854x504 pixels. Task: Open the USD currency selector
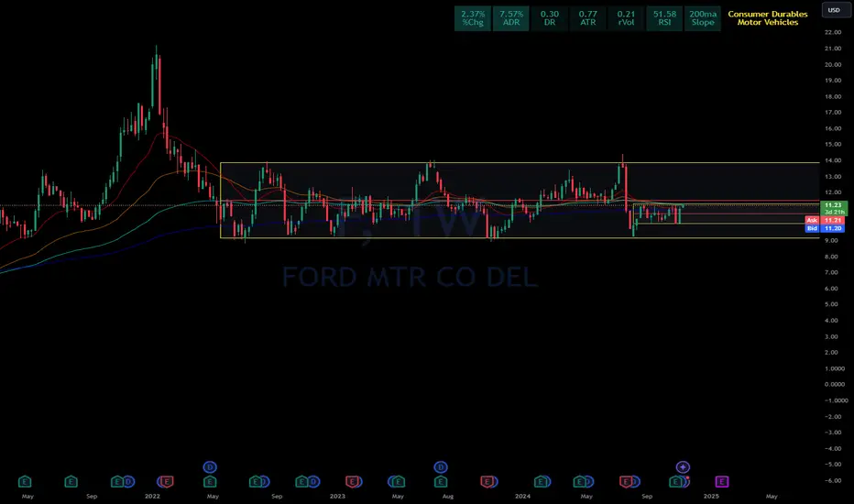pos(834,10)
